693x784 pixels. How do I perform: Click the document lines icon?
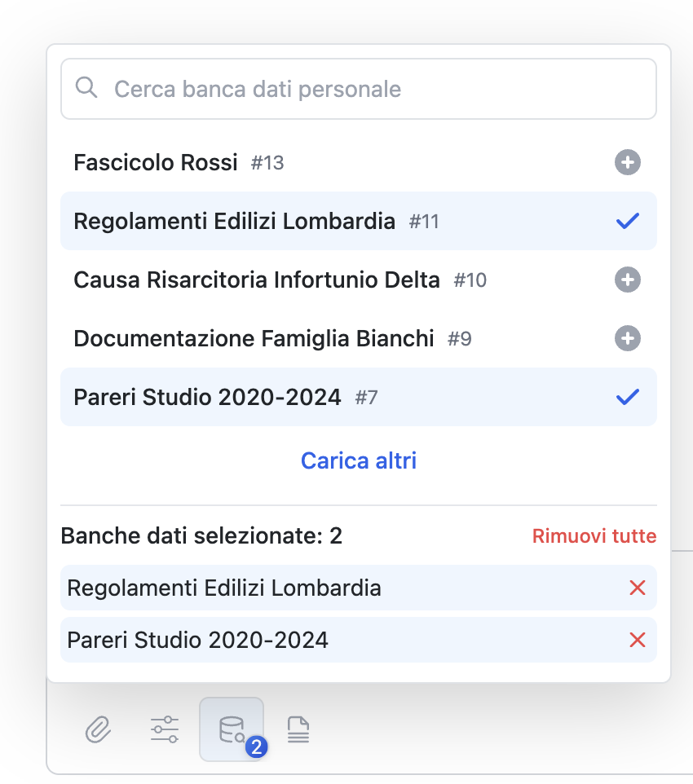pos(298,729)
